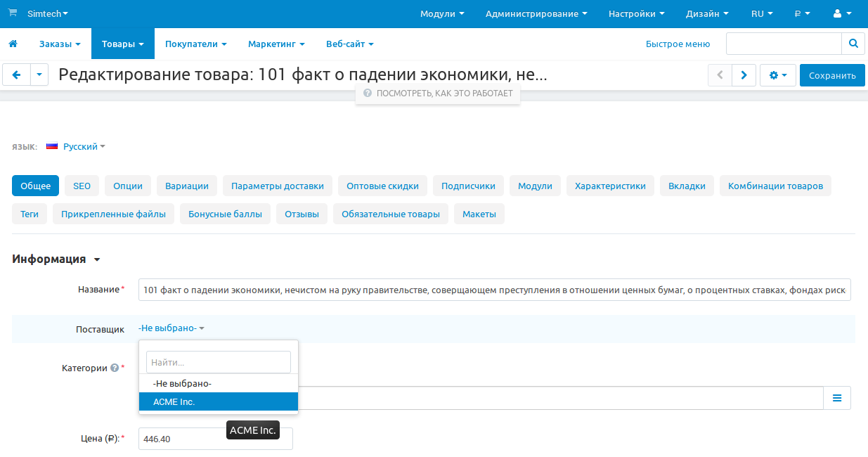Expand the Поставщик vendor dropdown
Image resolution: width=868 pixels, height=457 pixels.
point(171,328)
